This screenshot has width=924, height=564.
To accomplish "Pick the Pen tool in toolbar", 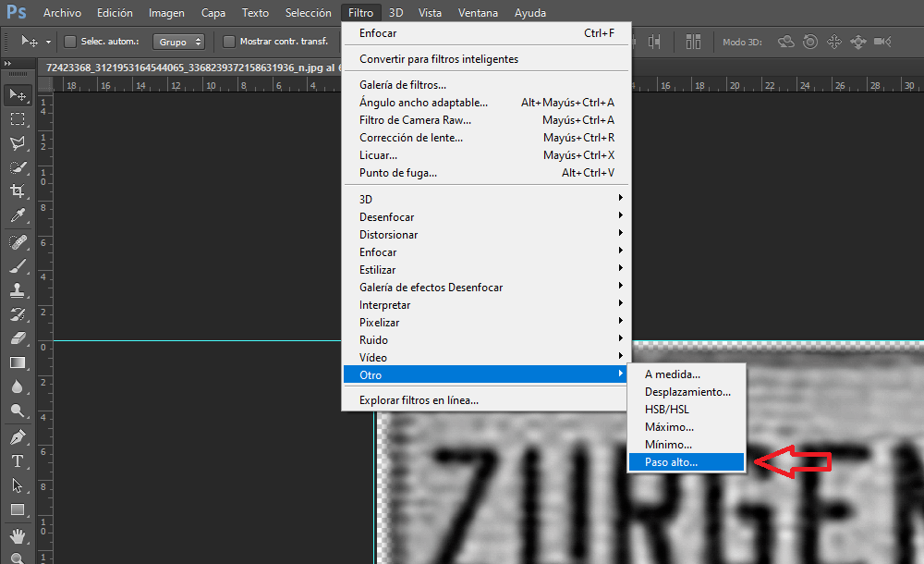I will click(x=18, y=437).
